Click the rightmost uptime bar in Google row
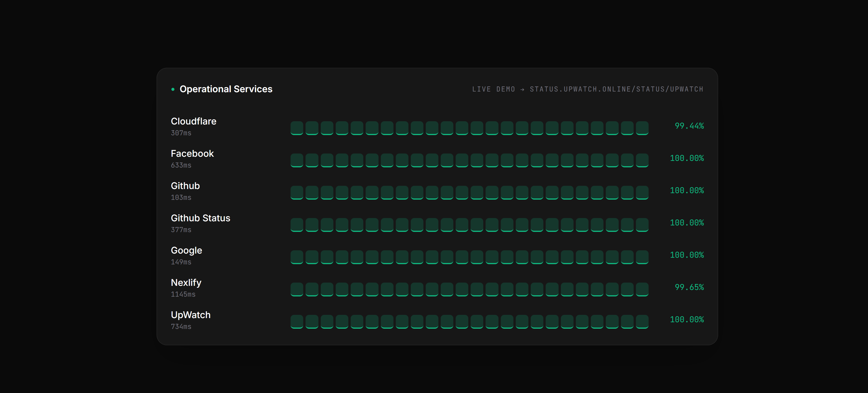This screenshot has width=868, height=393. coord(642,257)
